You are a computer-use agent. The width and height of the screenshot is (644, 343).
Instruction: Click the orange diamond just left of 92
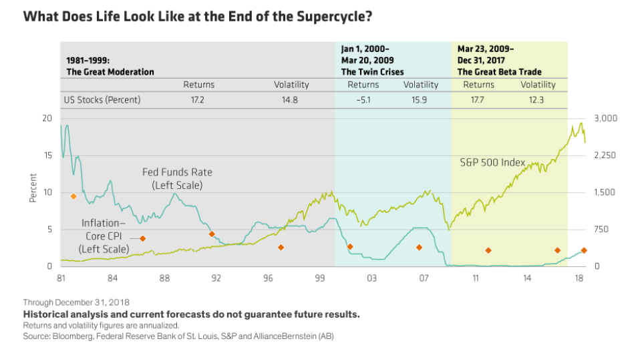[x=212, y=234]
